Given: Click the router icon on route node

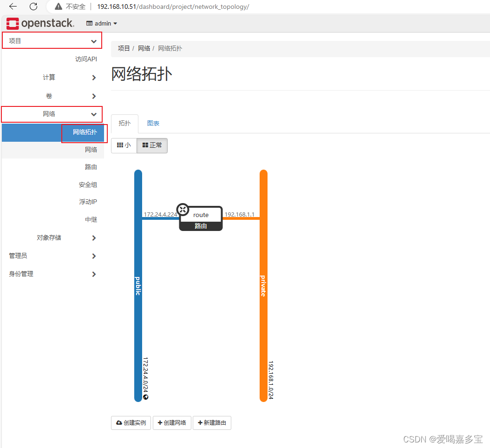Looking at the screenshot, I should point(183,210).
